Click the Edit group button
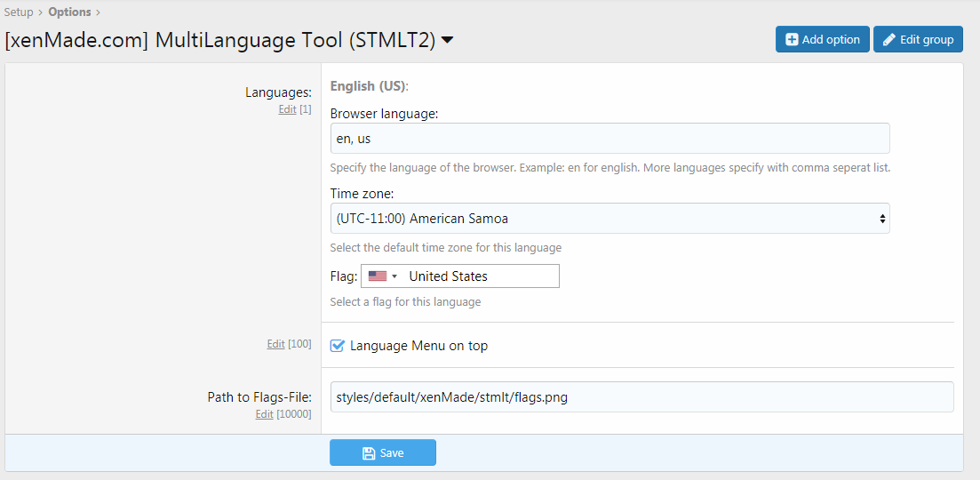The width and height of the screenshot is (980, 480). coord(918,40)
